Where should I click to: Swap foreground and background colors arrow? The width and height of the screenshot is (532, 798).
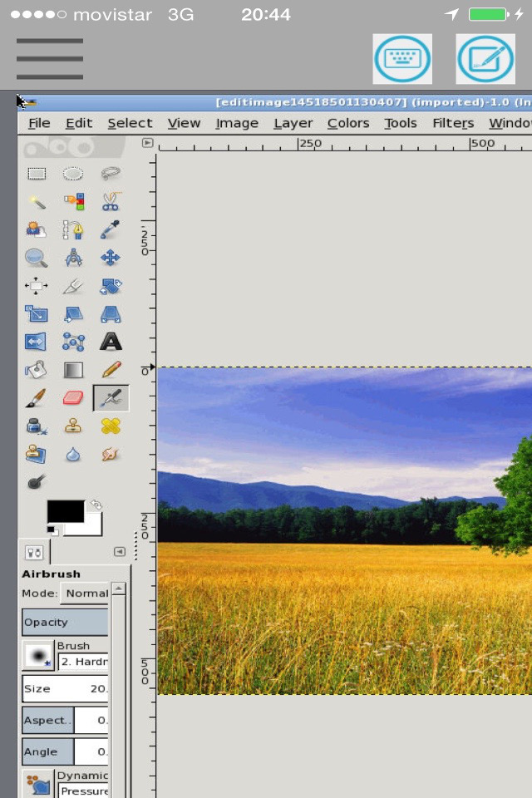tap(96, 505)
